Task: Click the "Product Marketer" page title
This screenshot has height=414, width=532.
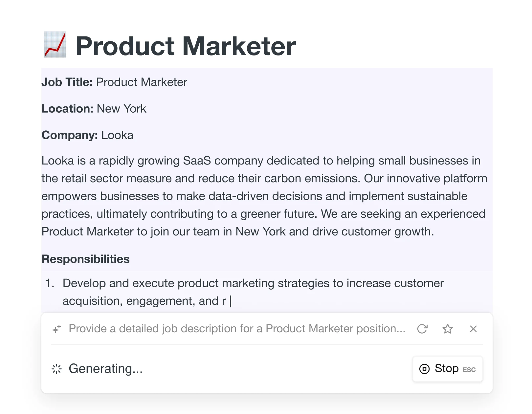Action: pos(186,46)
